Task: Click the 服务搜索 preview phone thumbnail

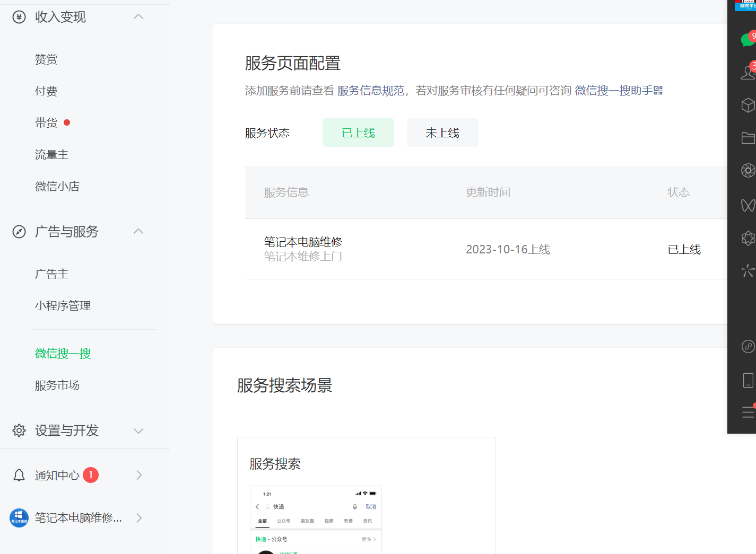Action: click(x=316, y=520)
